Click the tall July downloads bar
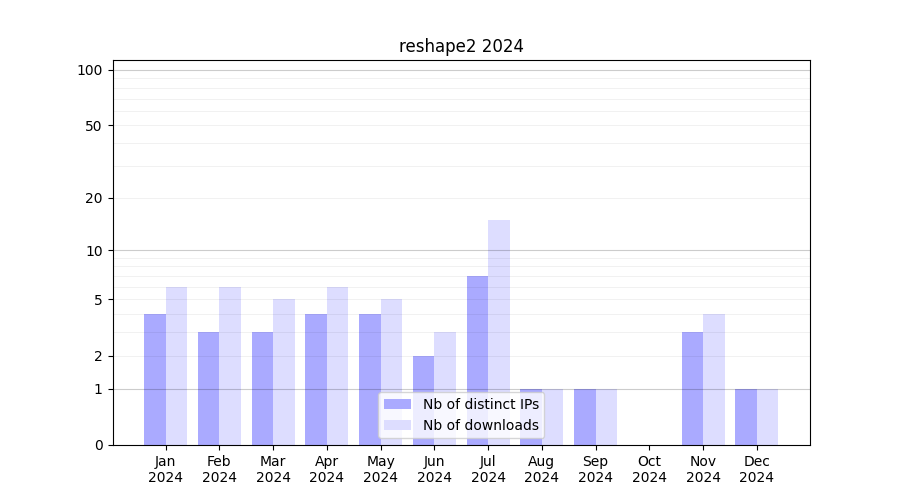 (x=499, y=332)
